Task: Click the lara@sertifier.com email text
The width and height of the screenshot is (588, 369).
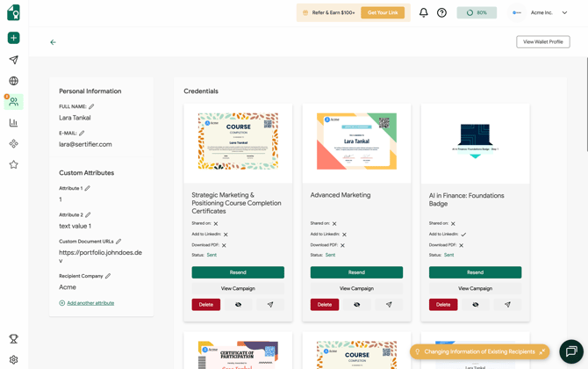Action: [85, 144]
